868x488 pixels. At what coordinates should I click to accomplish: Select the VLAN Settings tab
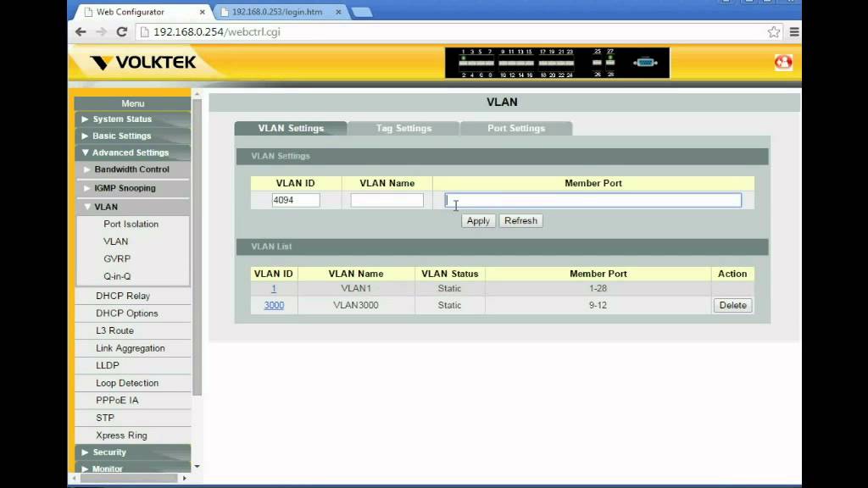tap(291, 129)
